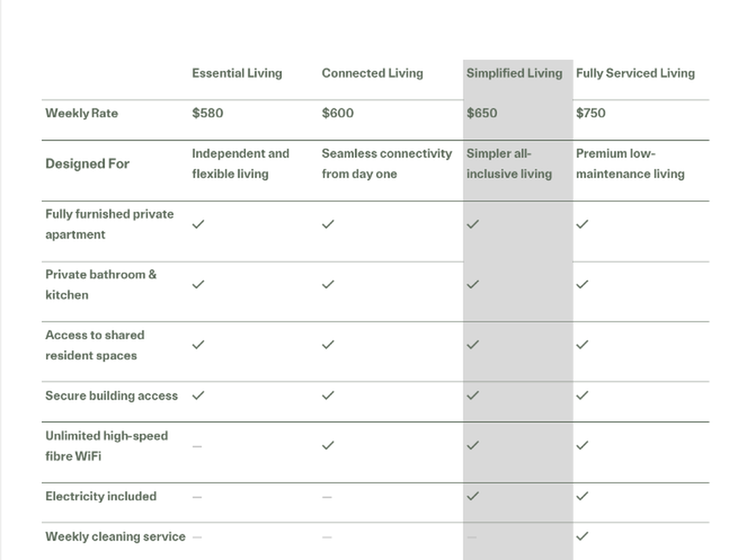Click checkmark for Fully furnished apartment under Essential Living

coord(198,224)
